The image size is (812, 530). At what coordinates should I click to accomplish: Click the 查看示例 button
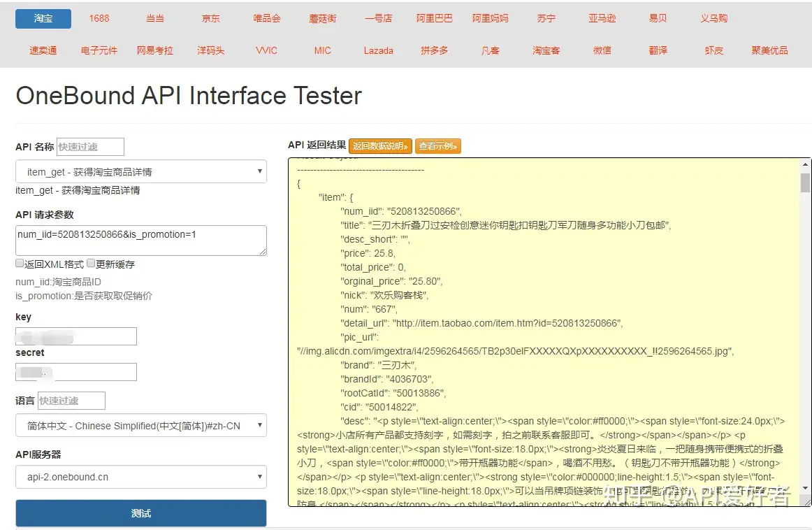(437, 146)
